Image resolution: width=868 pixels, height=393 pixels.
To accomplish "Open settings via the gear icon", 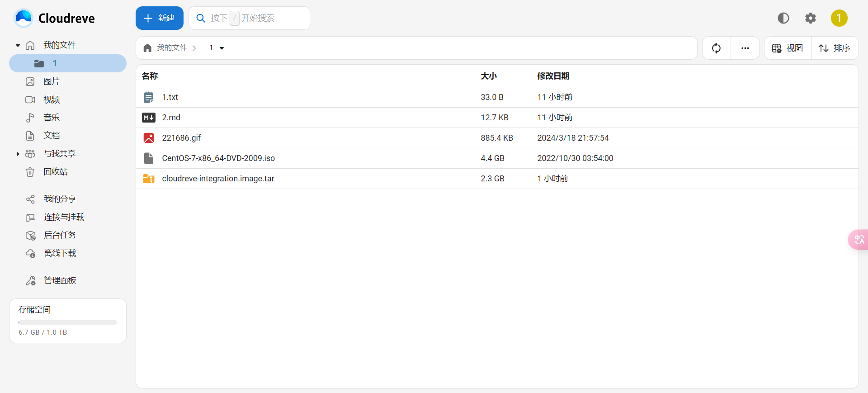I will click(x=811, y=18).
